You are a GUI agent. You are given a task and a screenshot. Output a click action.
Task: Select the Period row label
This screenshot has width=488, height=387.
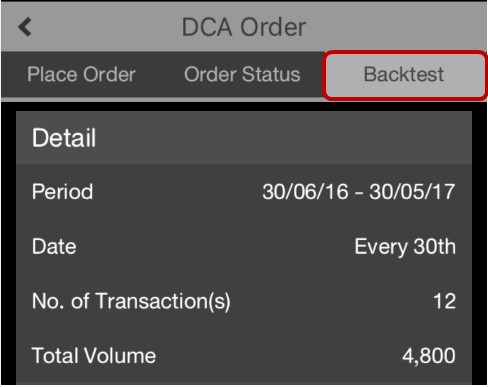click(62, 192)
